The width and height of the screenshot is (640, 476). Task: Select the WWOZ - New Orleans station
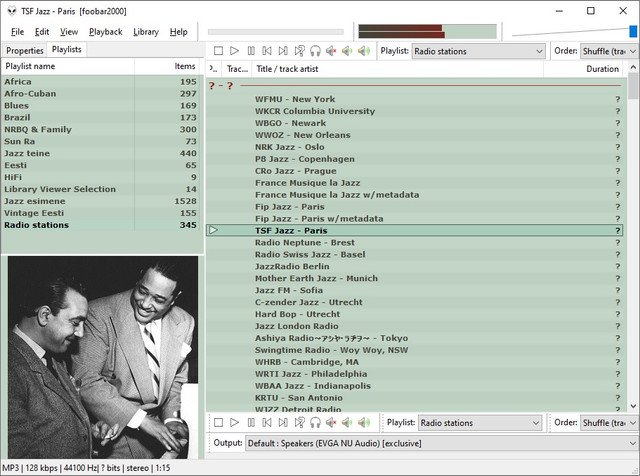(x=415, y=135)
